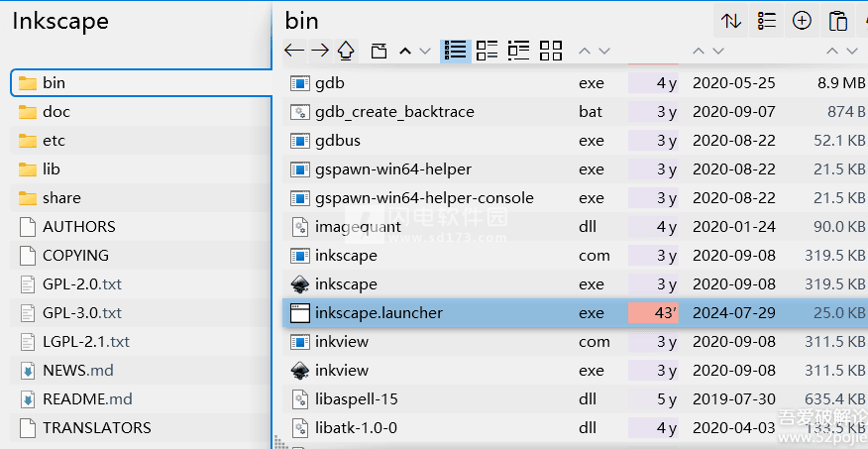Click the gdb exe file icon
Screen dimensions: 868x449
[299, 83]
